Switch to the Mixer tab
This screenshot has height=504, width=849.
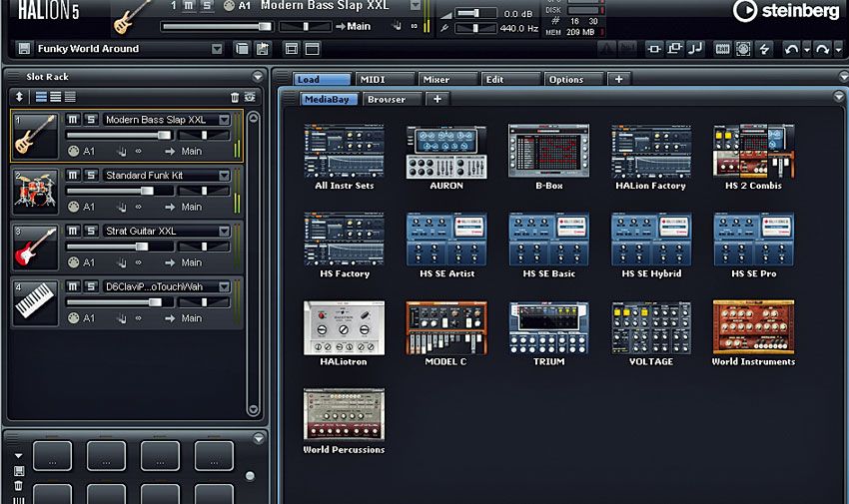click(x=447, y=79)
